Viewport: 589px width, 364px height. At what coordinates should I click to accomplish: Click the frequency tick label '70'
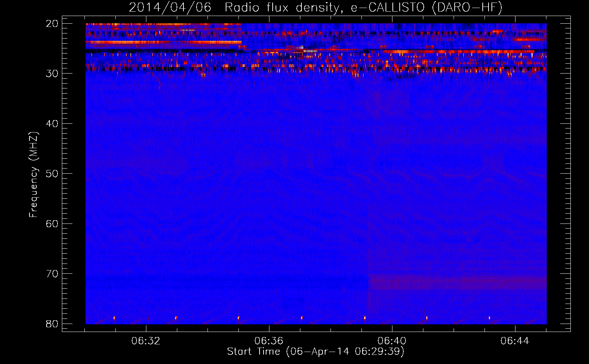pyautogui.click(x=52, y=274)
